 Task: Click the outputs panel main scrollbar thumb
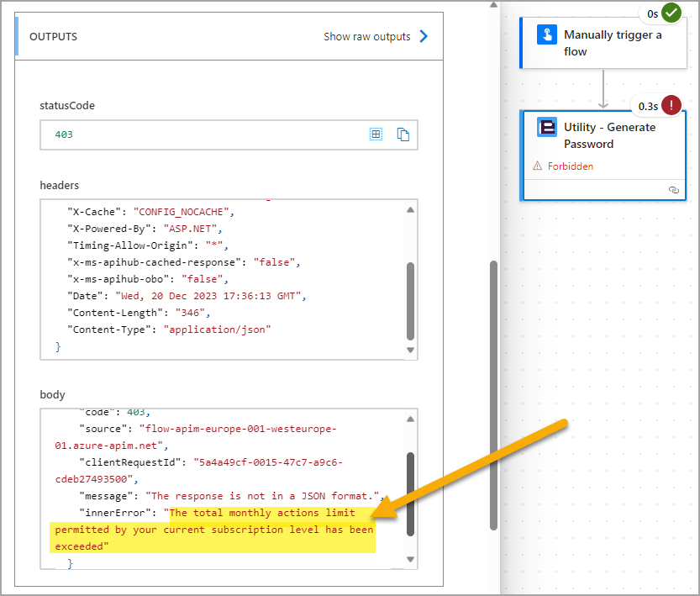pos(493,396)
